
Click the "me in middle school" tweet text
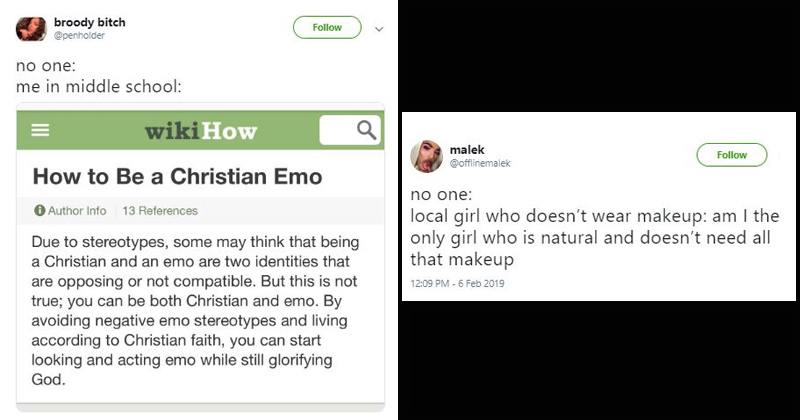[100, 86]
